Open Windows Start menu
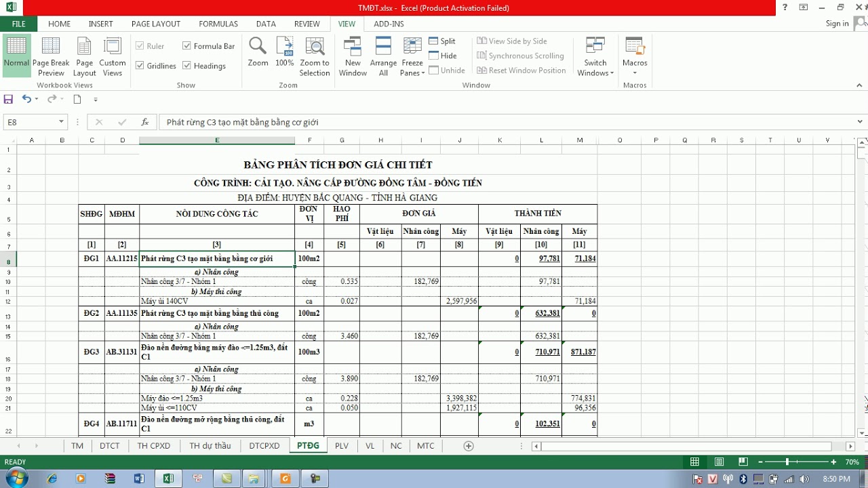The height and width of the screenshot is (488, 868). (x=16, y=479)
